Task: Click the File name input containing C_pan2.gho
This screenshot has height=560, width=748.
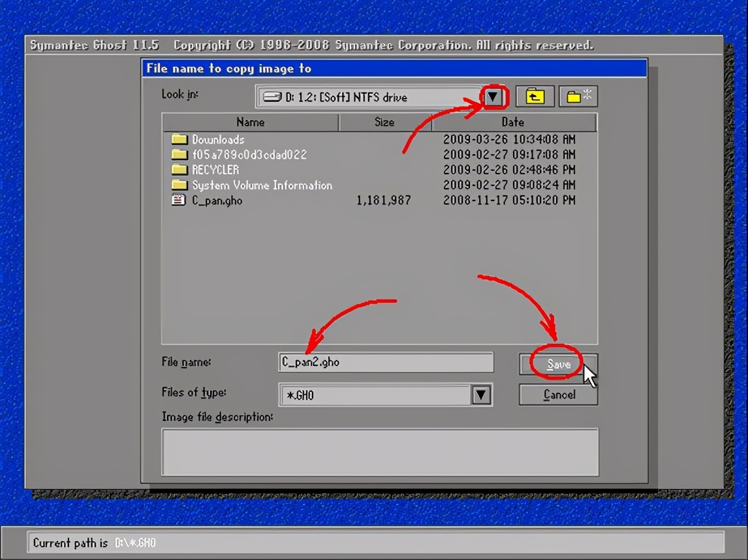Action: coord(386,362)
